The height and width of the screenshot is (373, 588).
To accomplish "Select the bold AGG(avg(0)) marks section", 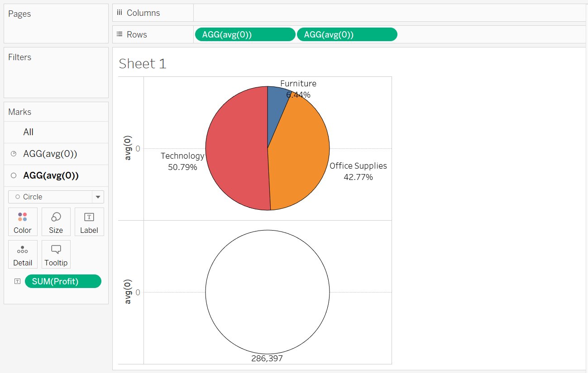I will click(x=51, y=176).
